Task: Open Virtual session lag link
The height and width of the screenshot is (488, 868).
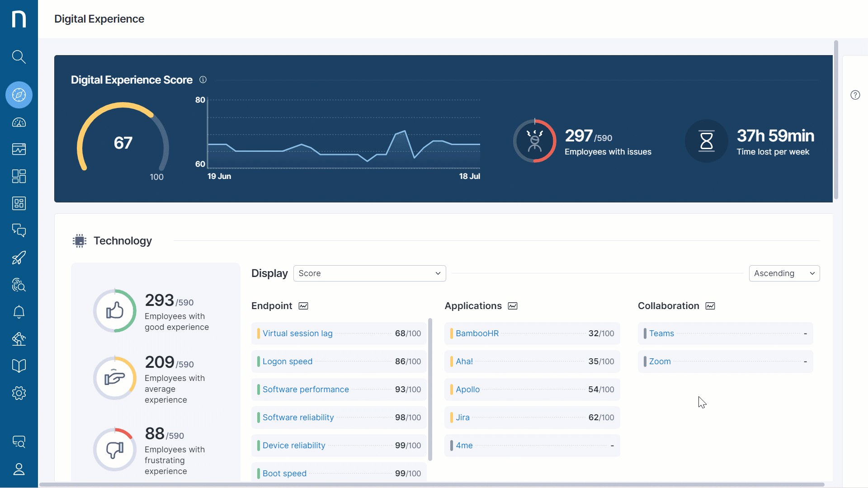Action: (x=297, y=333)
